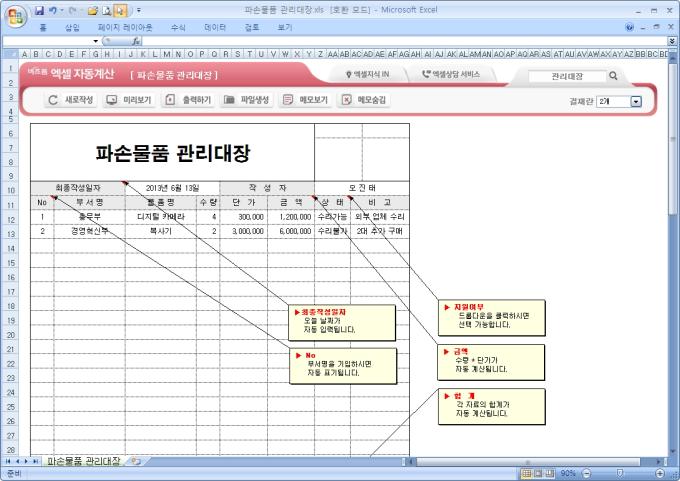Image resolution: width=680 pixels, height=481 pixels.
Task: Click the 엑셀상담 서비스 tab link
Action: [x=451, y=75]
